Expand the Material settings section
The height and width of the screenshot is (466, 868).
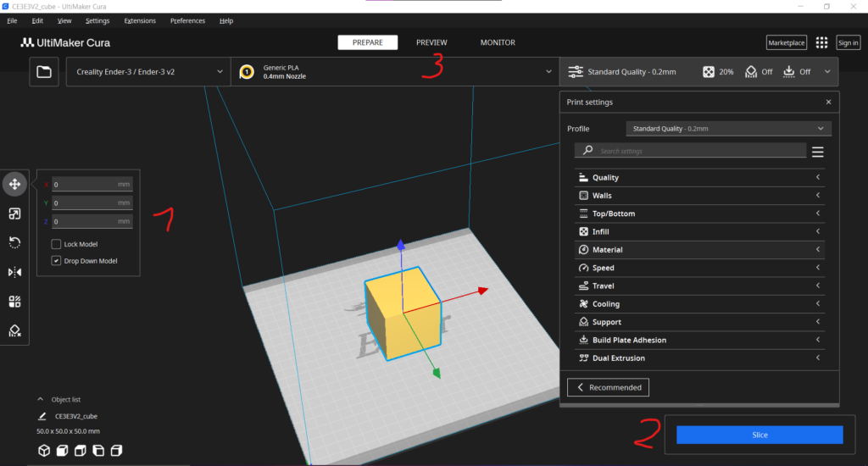pyautogui.click(x=699, y=250)
